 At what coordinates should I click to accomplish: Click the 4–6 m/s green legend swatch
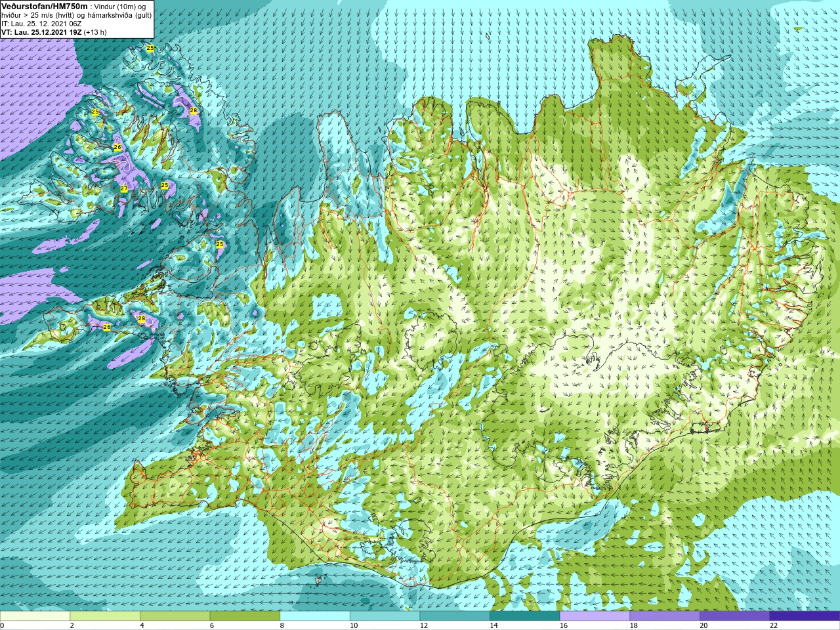[x=175, y=616]
